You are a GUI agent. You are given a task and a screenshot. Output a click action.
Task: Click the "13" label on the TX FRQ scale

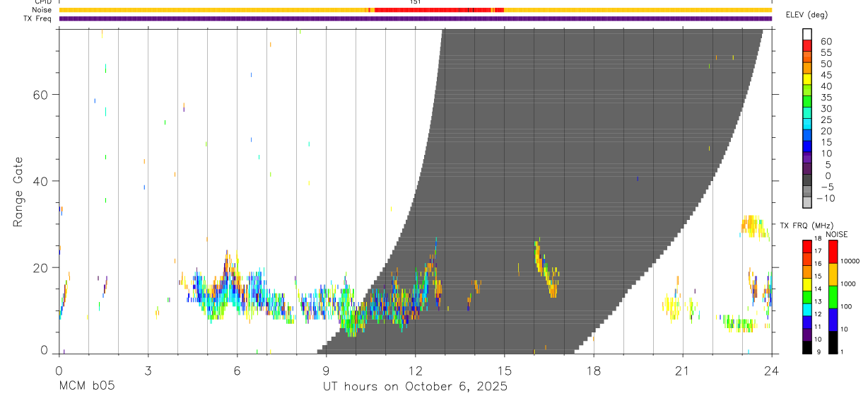[x=817, y=301]
